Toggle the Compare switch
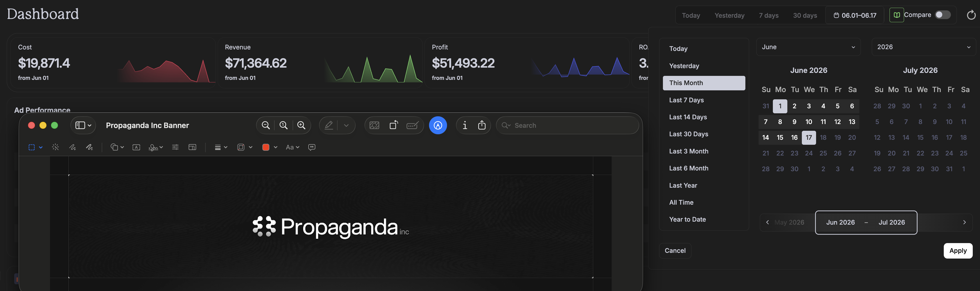Viewport: 980px width, 291px height. pyautogui.click(x=943, y=15)
